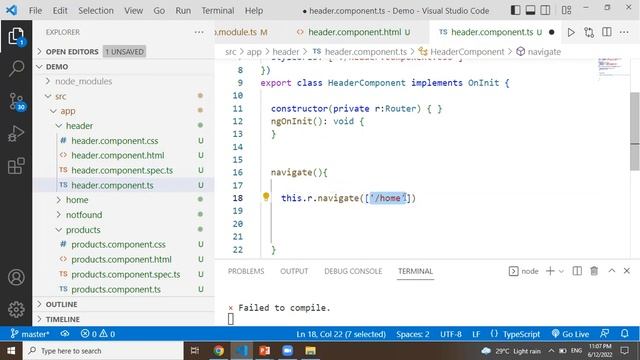Open header.component.spec.ts file
This screenshot has width=640, height=360.
(124, 170)
